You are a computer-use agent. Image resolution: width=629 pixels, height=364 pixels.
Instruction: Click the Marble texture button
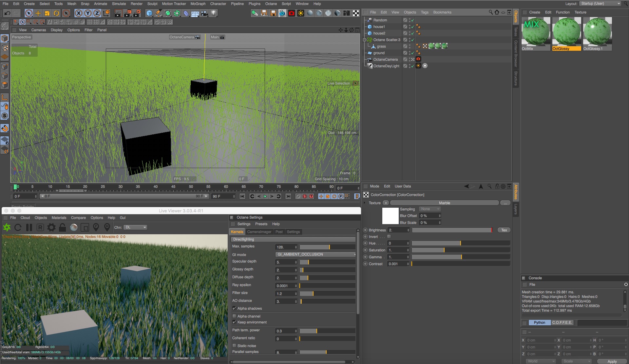point(444,203)
